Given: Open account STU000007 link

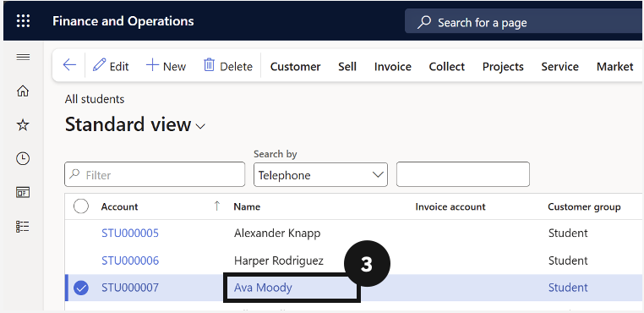Looking at the screenshot, I should [130, 288].
